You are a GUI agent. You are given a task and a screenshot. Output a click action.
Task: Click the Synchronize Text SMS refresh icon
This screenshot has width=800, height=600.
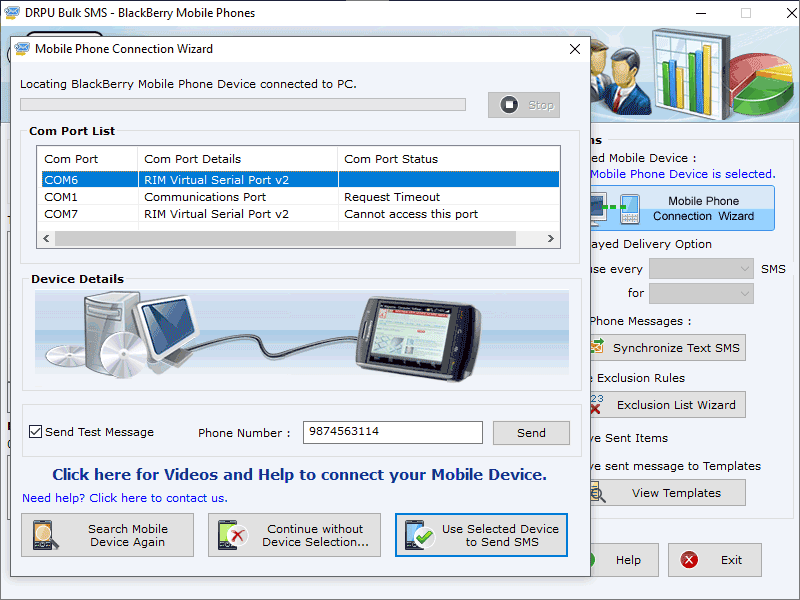click(599, 347)
